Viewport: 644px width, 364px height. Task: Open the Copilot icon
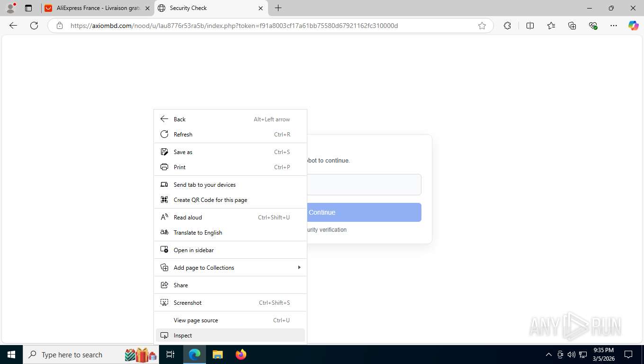click(633, 26)
